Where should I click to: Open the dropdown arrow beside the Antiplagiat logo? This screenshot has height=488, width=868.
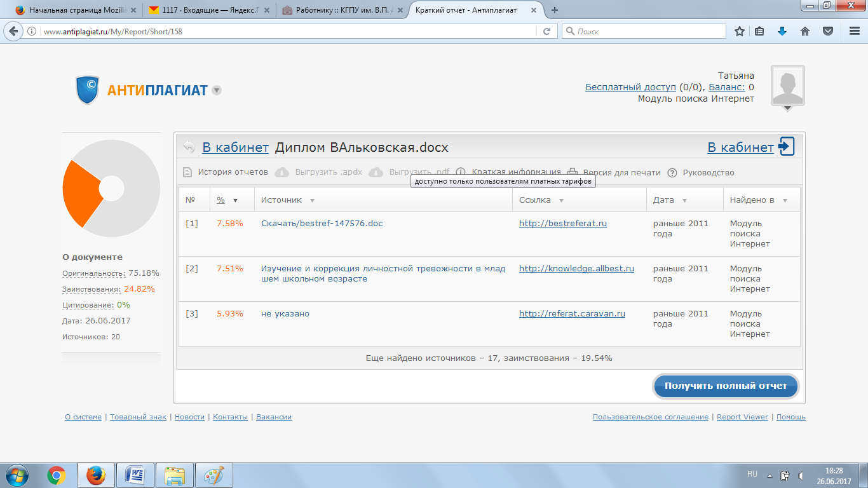click(x=217, y=90)
